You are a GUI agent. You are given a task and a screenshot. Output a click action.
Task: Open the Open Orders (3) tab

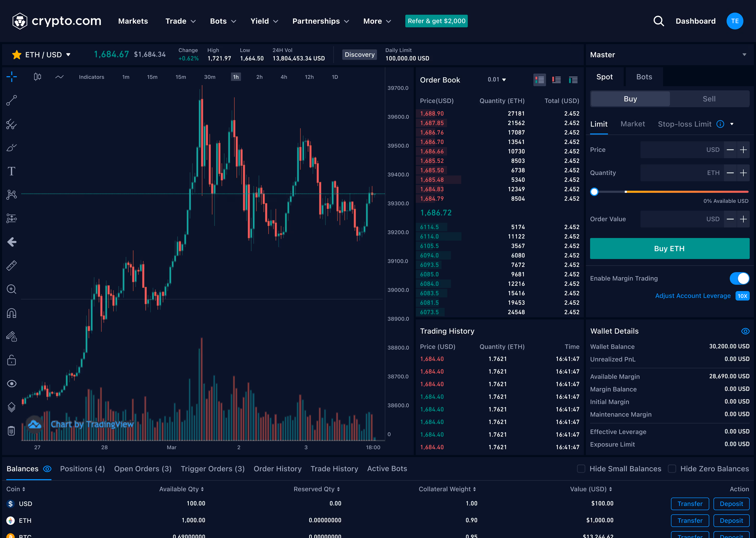point(143,469)
